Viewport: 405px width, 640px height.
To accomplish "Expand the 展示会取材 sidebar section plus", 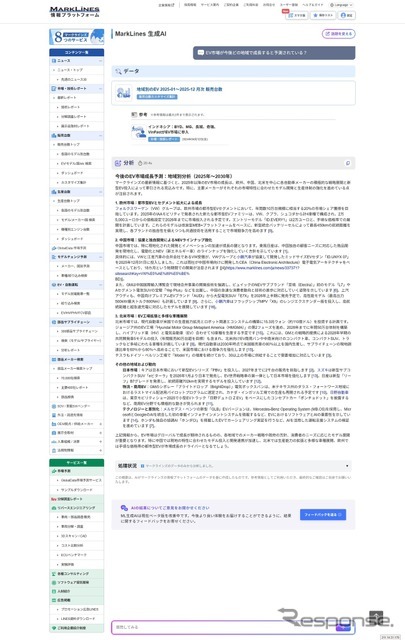I will tap(100, 433).
